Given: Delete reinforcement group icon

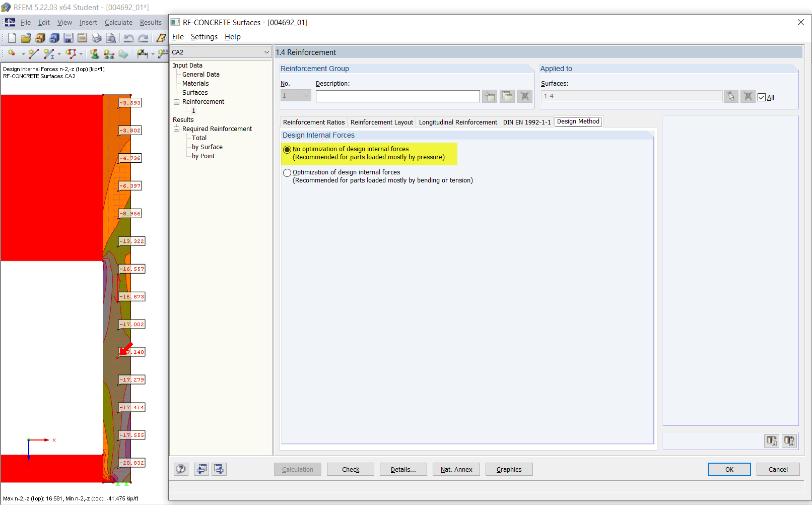Looking at the screenshot, I should pos(525,96).
